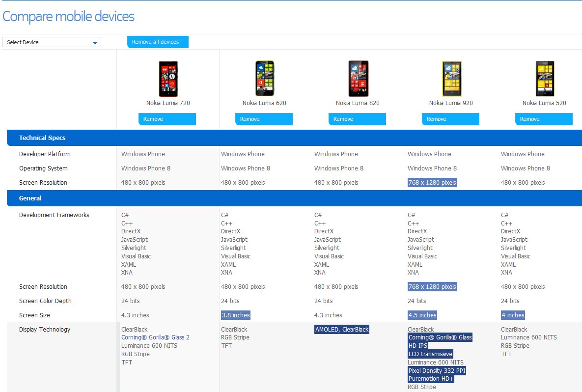This screenshot has width=582, height=392.
Task: Remove the Nokia Lumia 720
Action: tap(167, 119)
